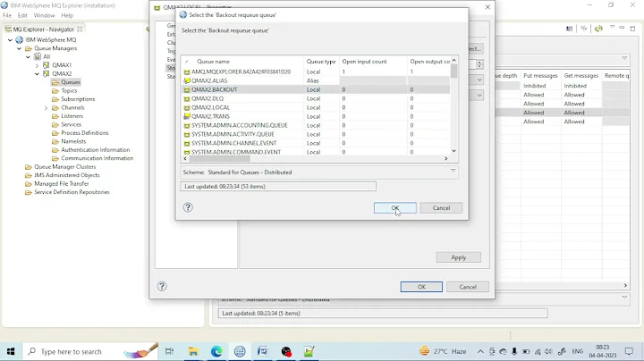
Task: Sort by Queue type column header
Action: tap(321, 62)
